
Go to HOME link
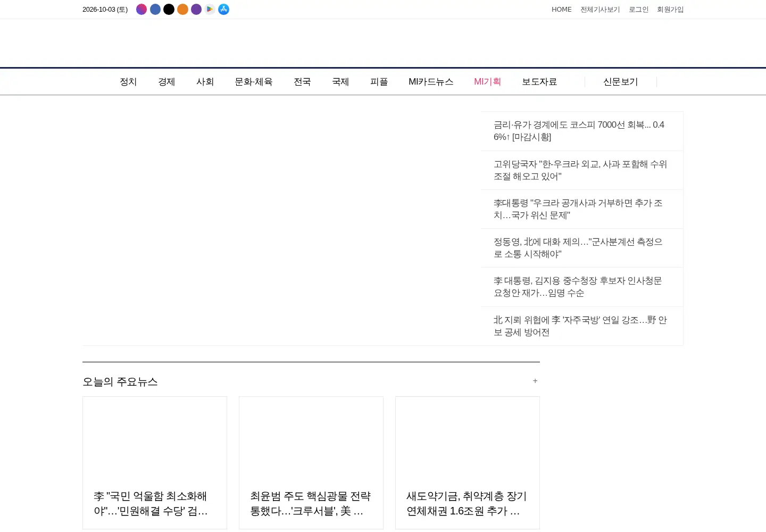pyautogui.click(x=562, y=10)
